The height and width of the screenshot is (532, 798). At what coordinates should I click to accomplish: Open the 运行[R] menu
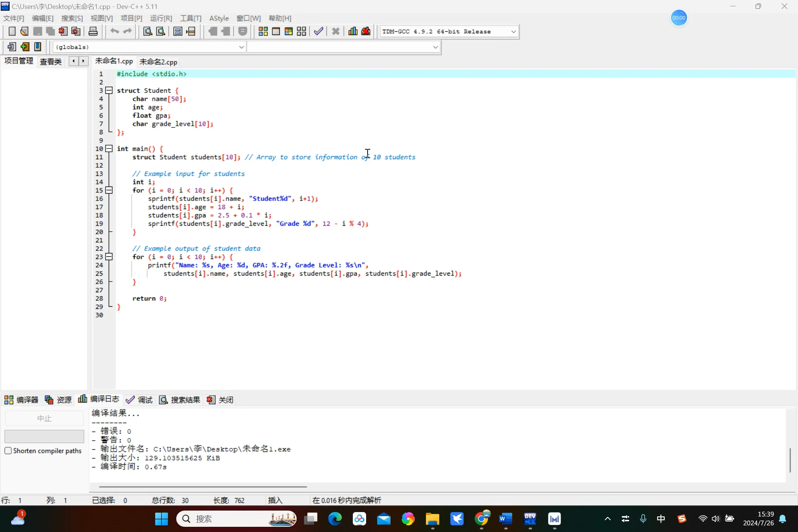coord(161,18)
